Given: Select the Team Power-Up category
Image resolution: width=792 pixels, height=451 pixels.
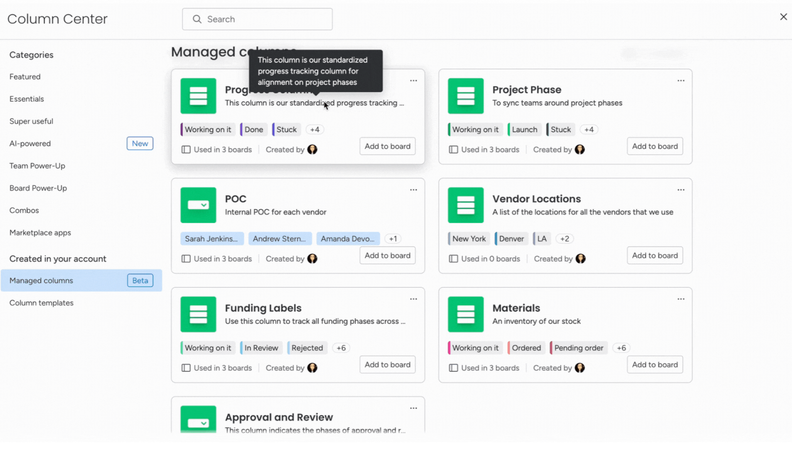Looking at the screenshot, I should click(37, 166).
